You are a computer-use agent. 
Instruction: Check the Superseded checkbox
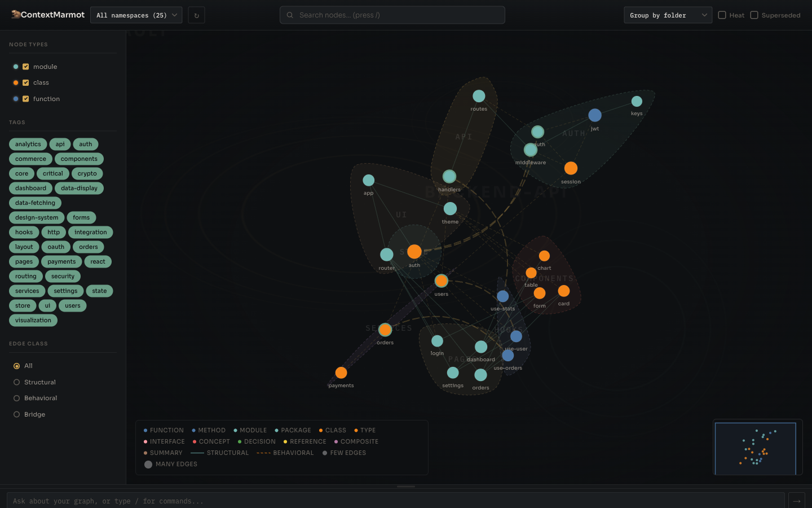[x=753, y=15]
